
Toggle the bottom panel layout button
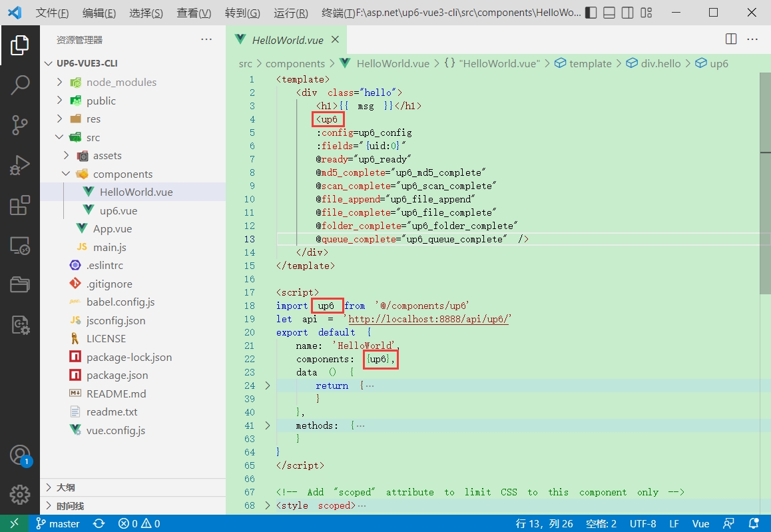[609, 13]
